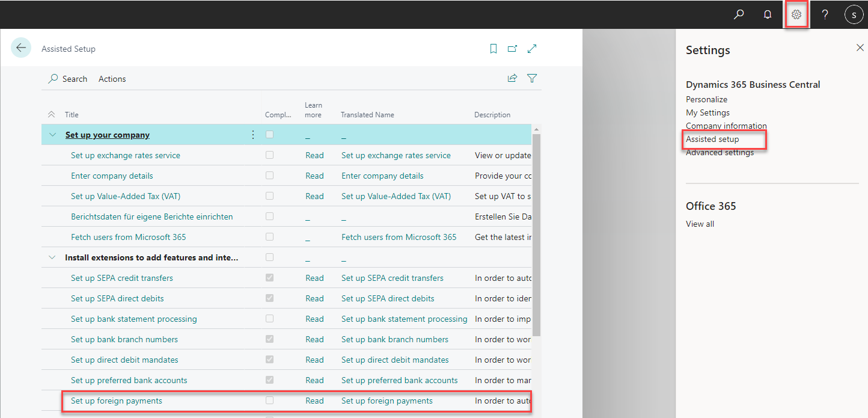The width and height of the screenshot is (868, 418).
Task: Open Assisted setup from the Settings pane
Action: 712,139
